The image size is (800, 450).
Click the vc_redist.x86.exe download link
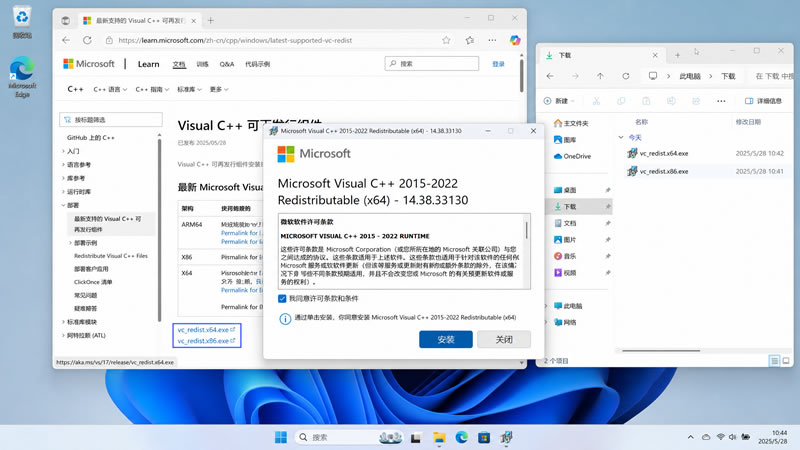coord(206,341)
